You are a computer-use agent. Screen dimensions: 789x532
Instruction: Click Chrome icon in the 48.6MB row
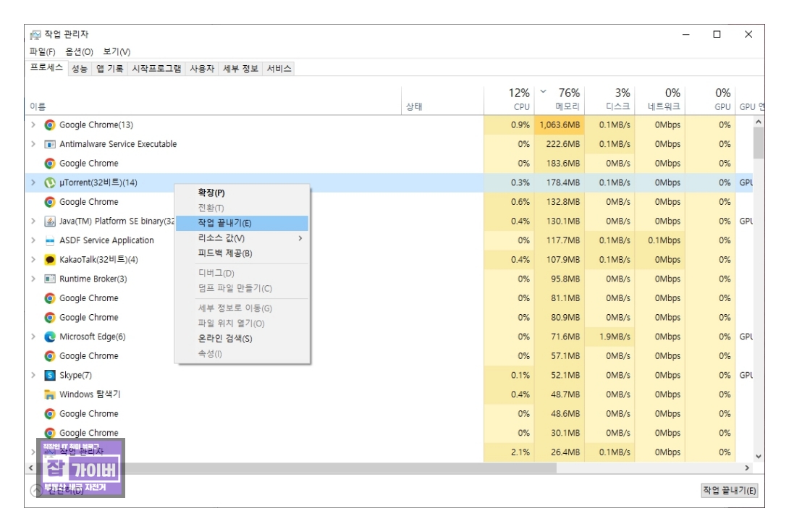point(50,414)
